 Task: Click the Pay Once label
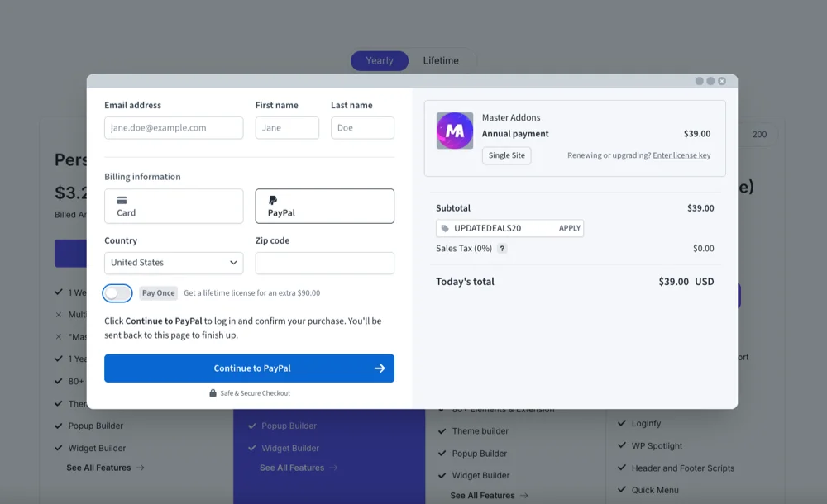click(158, 293)
